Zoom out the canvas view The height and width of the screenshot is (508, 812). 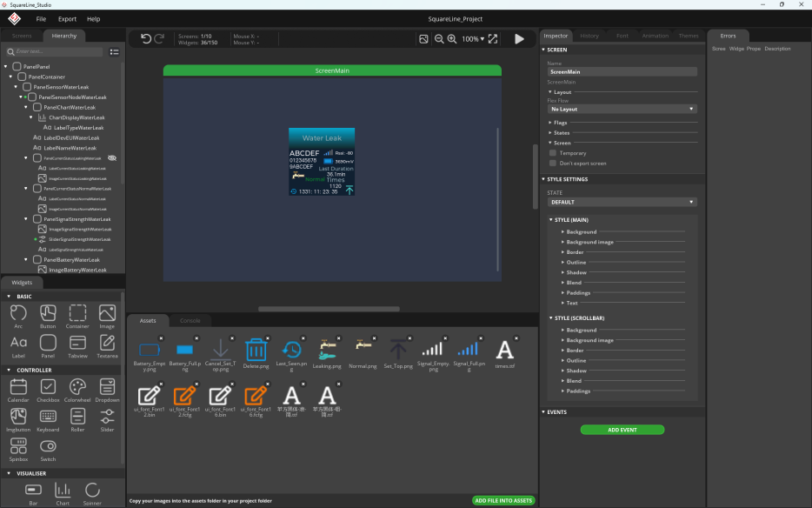tap(439, 39)
